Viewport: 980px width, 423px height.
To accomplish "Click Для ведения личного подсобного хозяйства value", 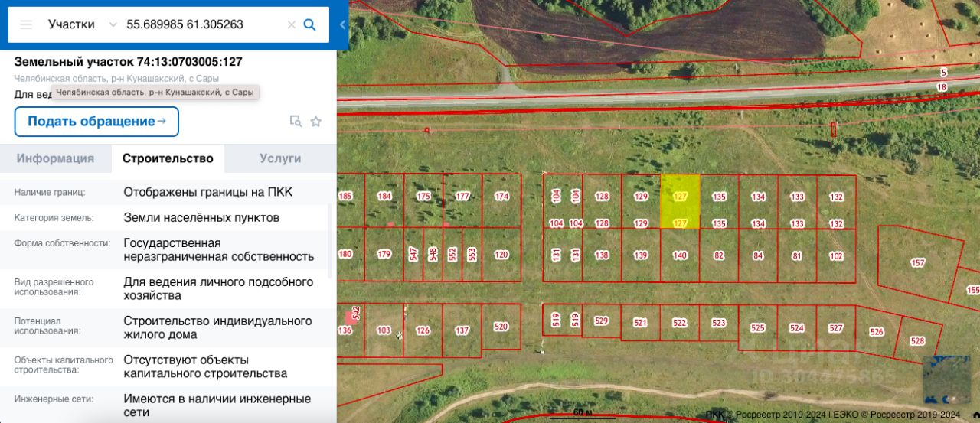I will pos(218,288).
